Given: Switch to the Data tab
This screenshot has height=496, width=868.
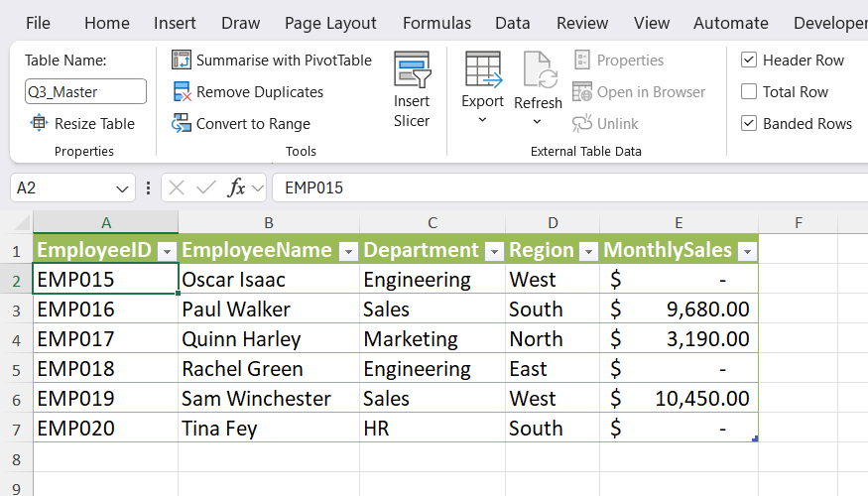Looking at the screenshot, I should point(513,23).
